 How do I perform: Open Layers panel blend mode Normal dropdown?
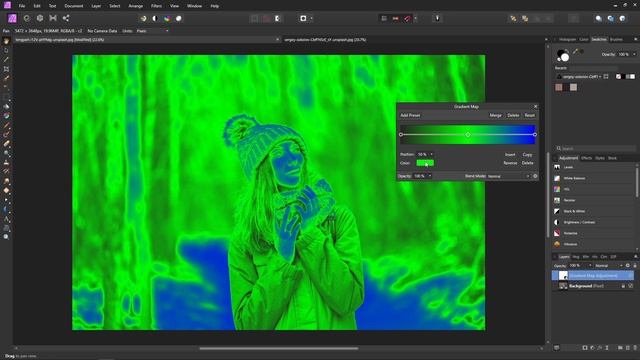[x=608, y=266]
